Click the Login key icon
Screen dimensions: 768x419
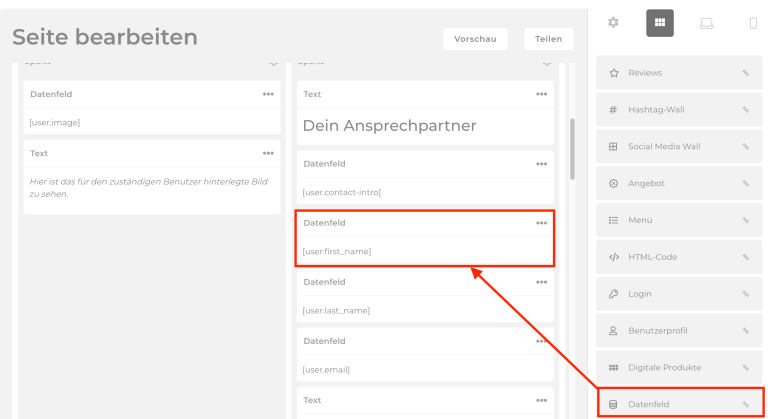(x=614, y=294)
